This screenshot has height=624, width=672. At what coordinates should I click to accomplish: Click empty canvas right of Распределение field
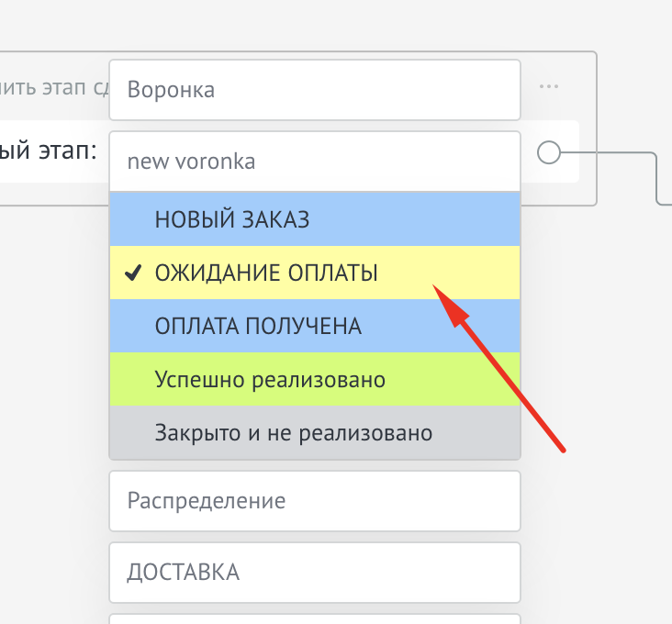[x=597, y=501]
